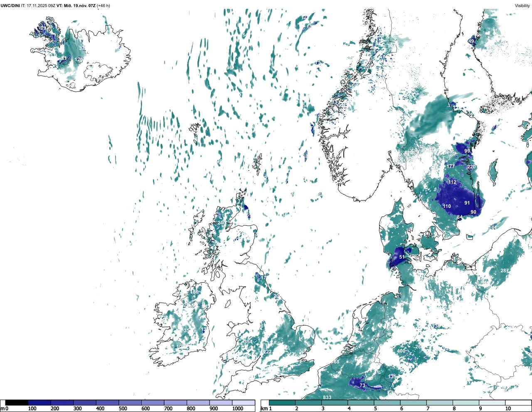The image size is (532, 412).
Task: Select the 300–400 m legend swatch
Action: [x=85, y=403]
